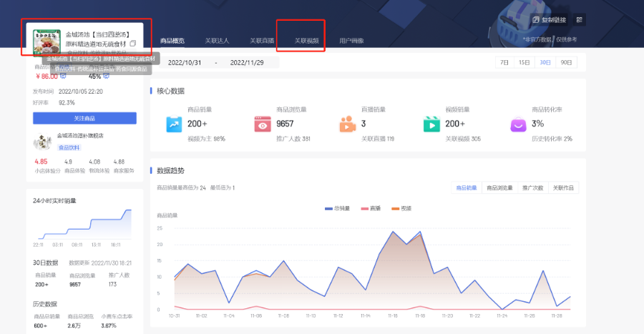Click the 食品饮料 category tag
The width and height of the screenshot is (644, 334).
coord(69,147)
